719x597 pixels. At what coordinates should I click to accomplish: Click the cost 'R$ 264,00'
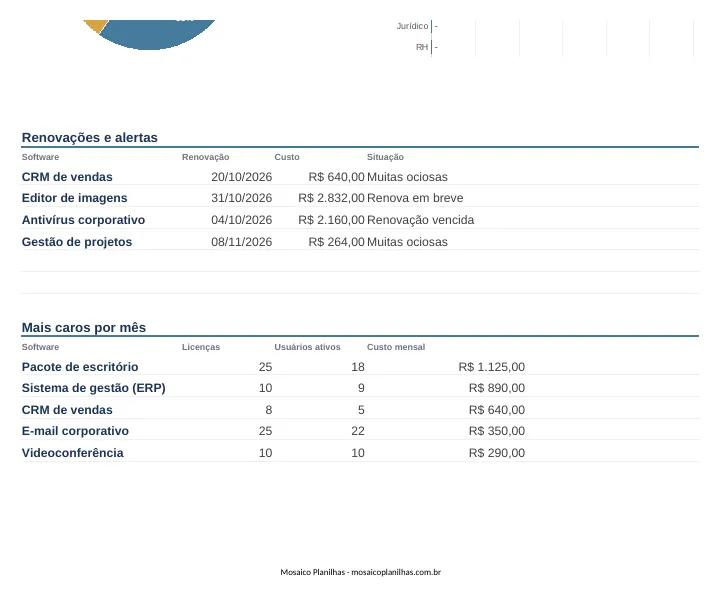pyautogui.click(x=337, y=242)
